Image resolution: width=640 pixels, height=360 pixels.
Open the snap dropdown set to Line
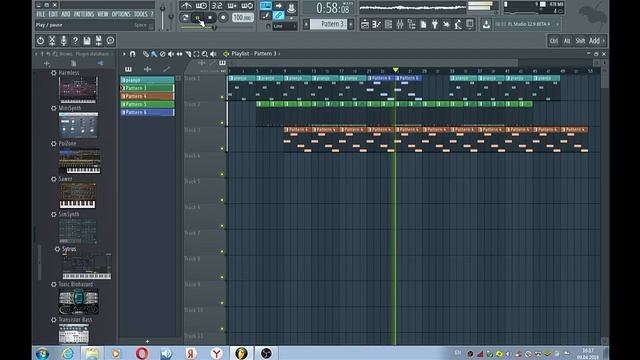coord(284,26)
